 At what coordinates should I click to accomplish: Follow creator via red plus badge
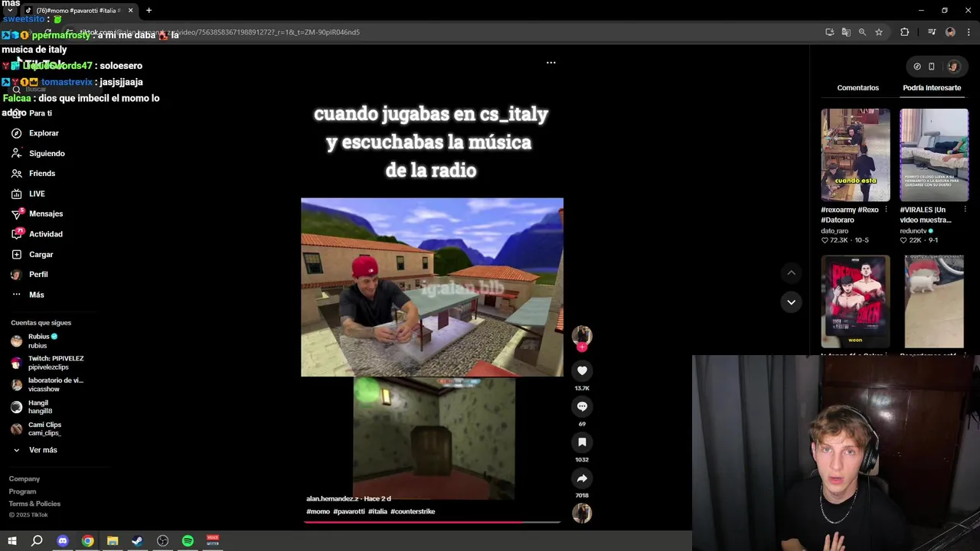coord(582,347)
